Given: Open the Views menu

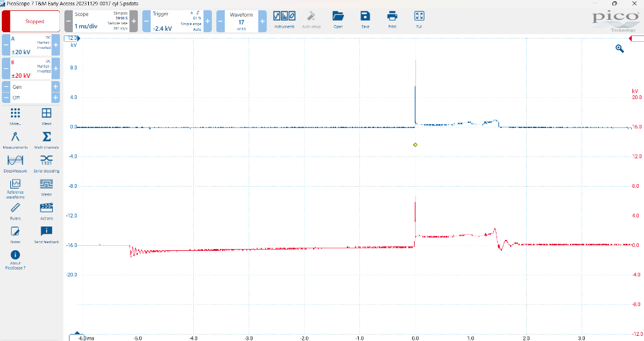Looking at the screenshot, I should (46, 116).
